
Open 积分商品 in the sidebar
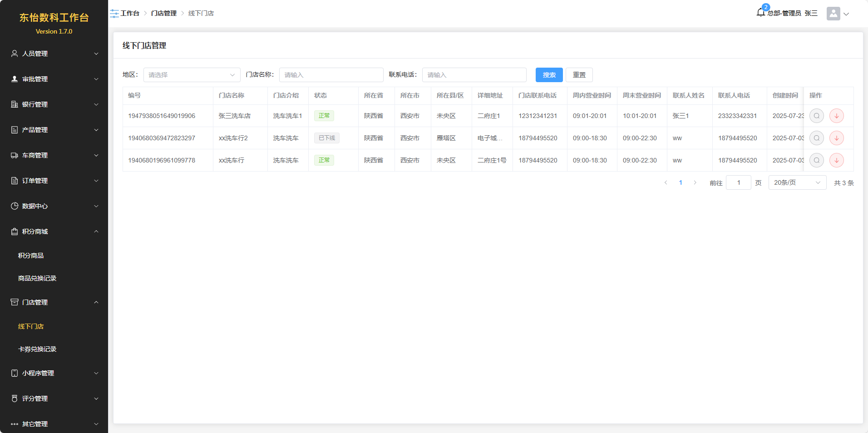coord(31,256)
